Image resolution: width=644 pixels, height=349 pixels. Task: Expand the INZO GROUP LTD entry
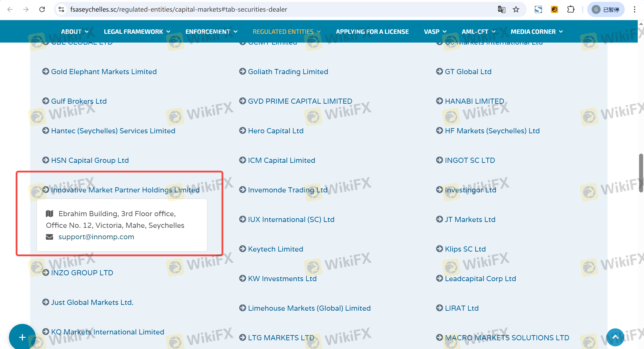[x=82, y=273]
